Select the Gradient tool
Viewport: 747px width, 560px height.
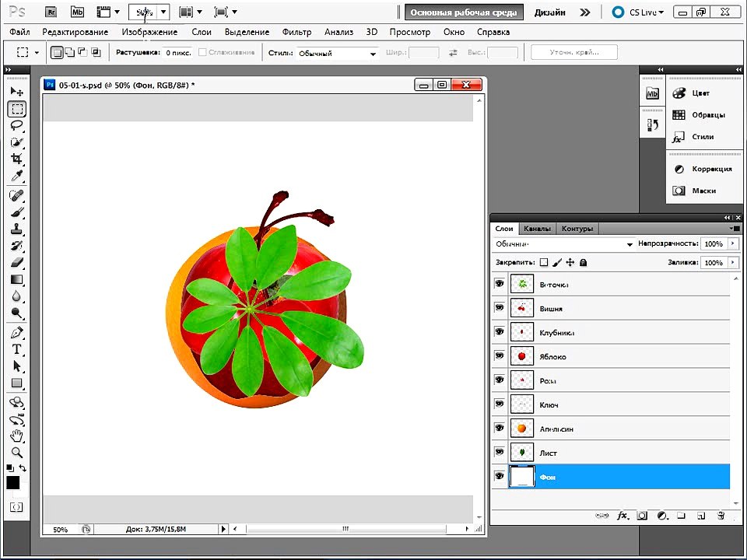pyautogui.click(x=16, y=279)
